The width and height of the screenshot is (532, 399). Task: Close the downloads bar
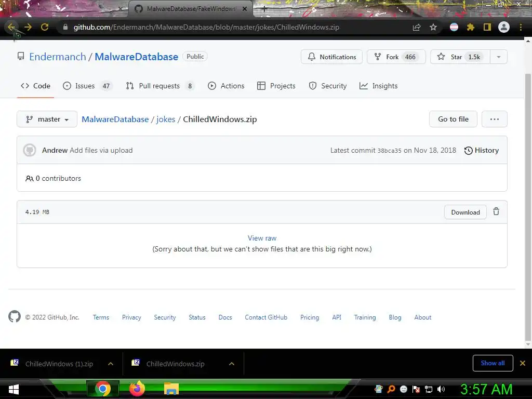[x=523, y=363]
